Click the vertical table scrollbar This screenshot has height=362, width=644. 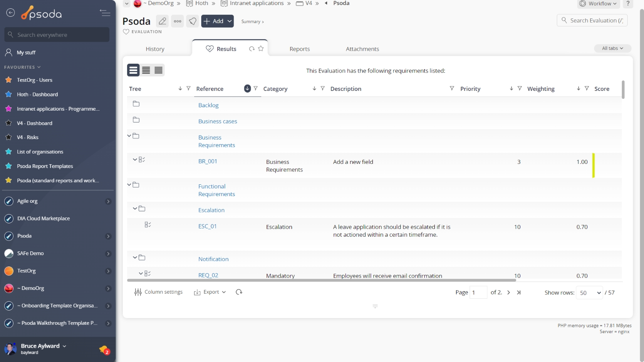click(x=623, y=90)
